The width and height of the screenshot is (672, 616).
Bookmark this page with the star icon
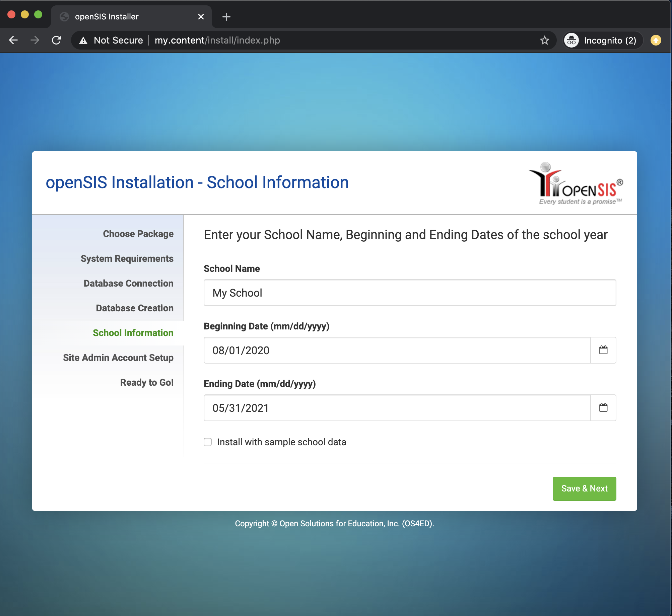(x=544, y=40)
